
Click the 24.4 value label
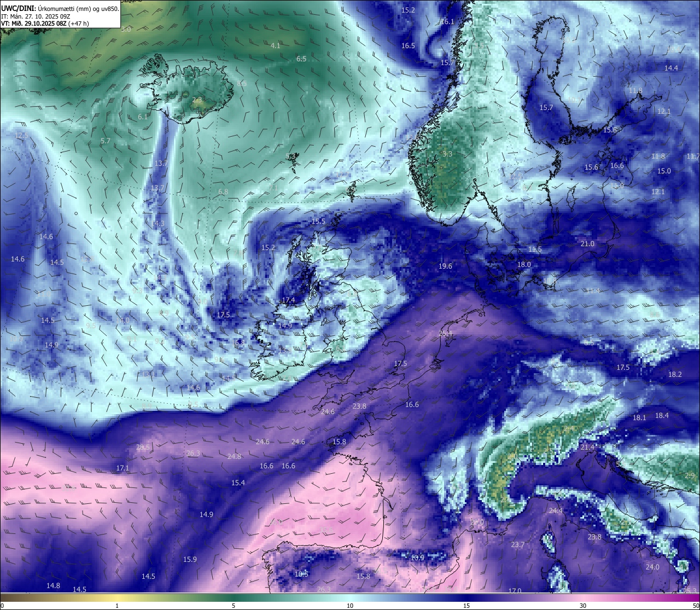coord(556,511)
